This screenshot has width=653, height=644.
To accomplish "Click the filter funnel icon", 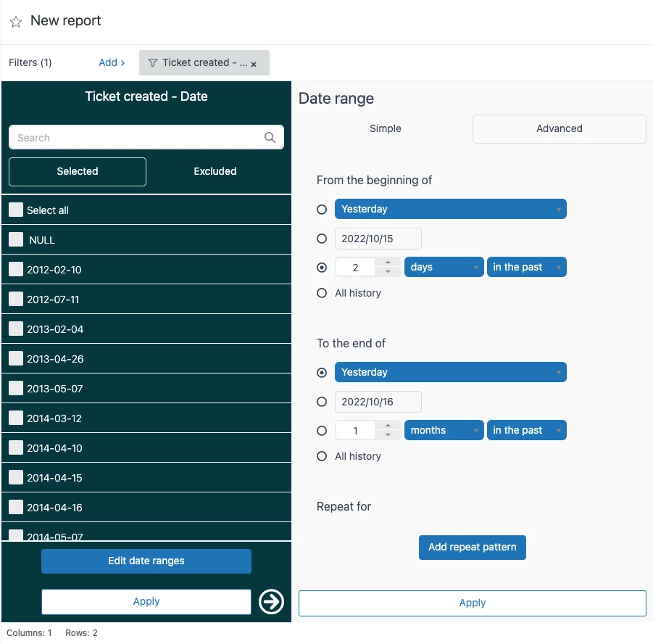I will [x=153, y=63].
